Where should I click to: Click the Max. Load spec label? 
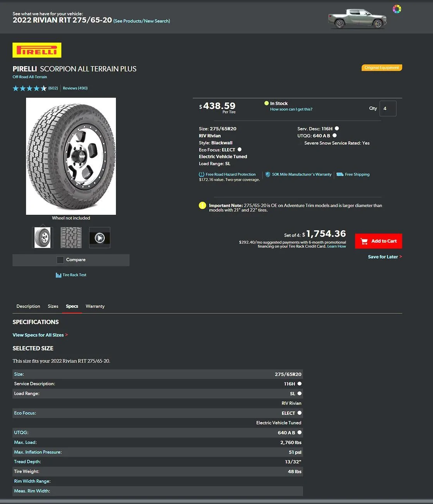tap(26, 442)
